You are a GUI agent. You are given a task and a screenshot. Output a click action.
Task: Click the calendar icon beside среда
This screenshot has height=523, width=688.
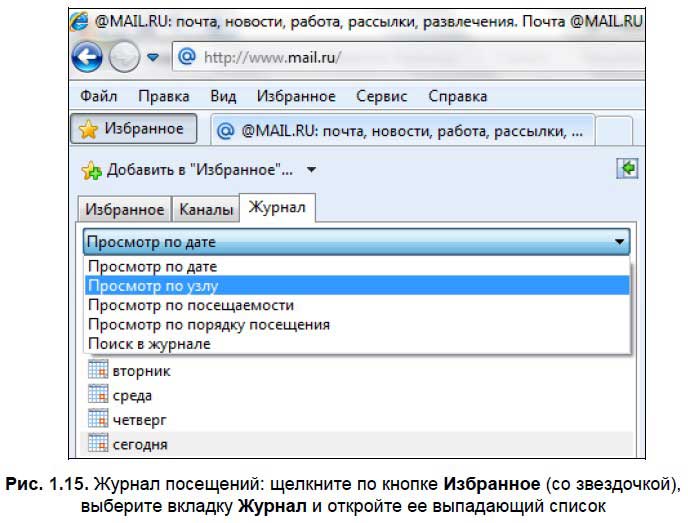click(97, 394)
